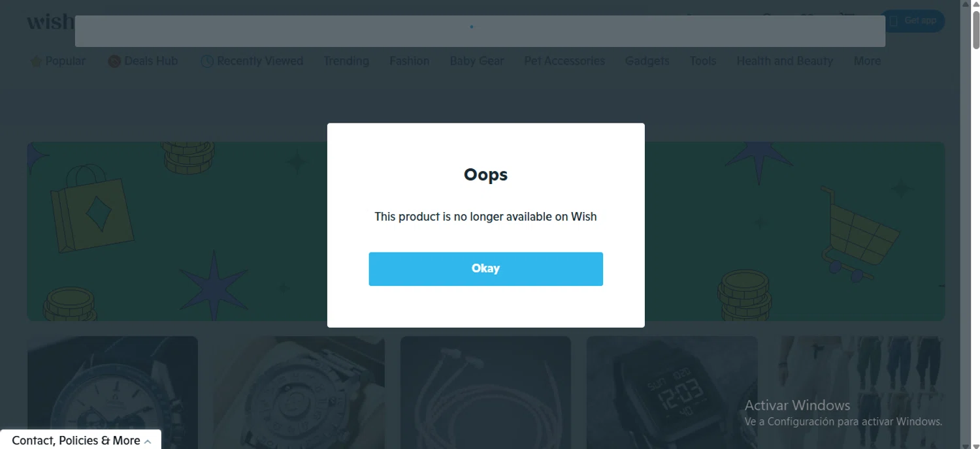Image resolution: width=980 pixels, height=449 pixels.
Task: Click the scrollbar up arrow
Action: point(975,5)
